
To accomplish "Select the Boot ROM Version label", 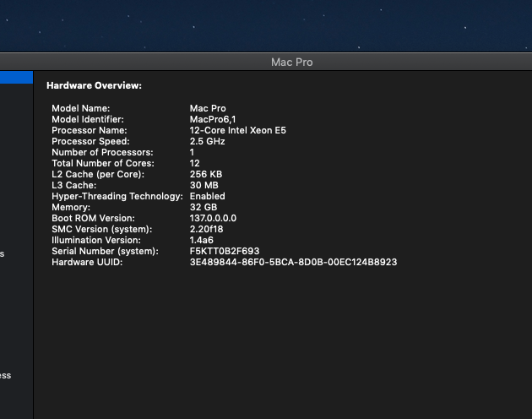I will point(93,218).
